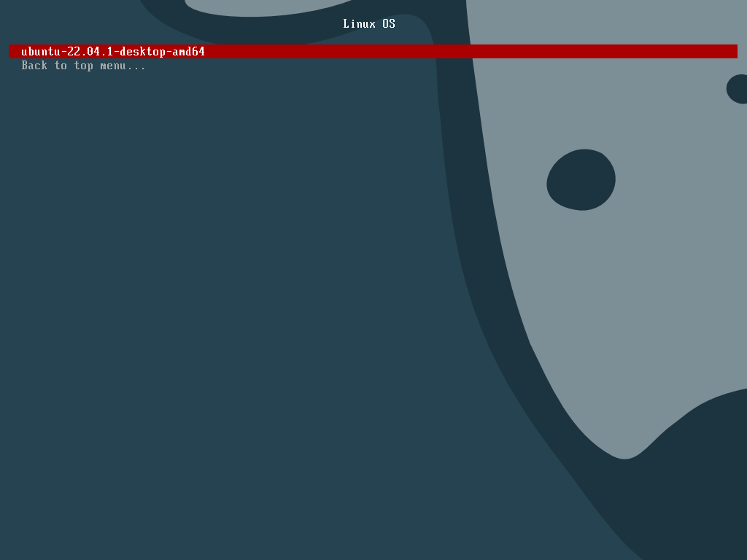Click the light gray shape left of the title
This screenshot has height=560, width=747.
click(x=255, y=9)
